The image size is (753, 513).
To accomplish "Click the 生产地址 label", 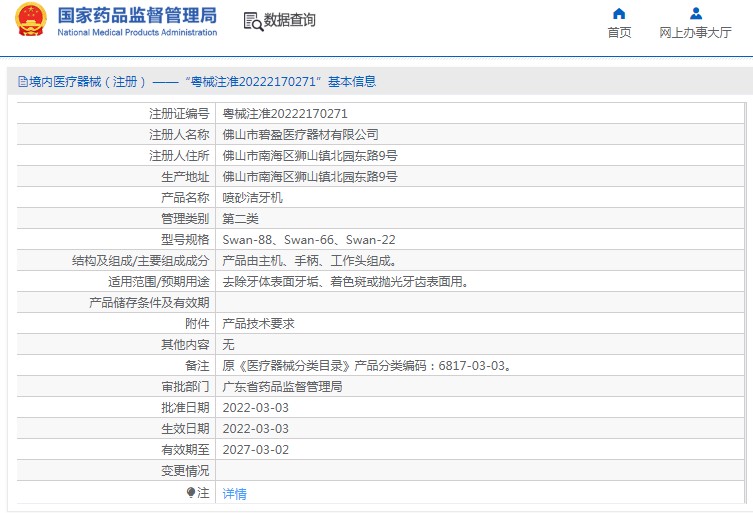I will pos(185,177).
